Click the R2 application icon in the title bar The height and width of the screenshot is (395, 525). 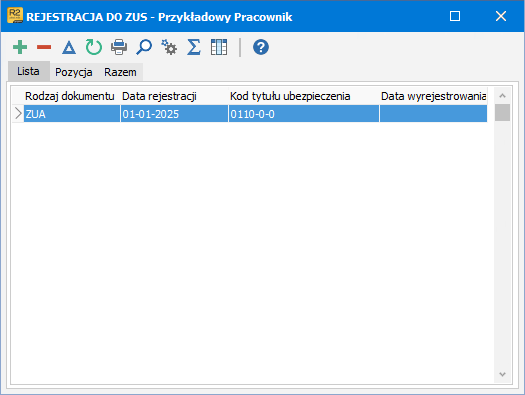(15, 15)
